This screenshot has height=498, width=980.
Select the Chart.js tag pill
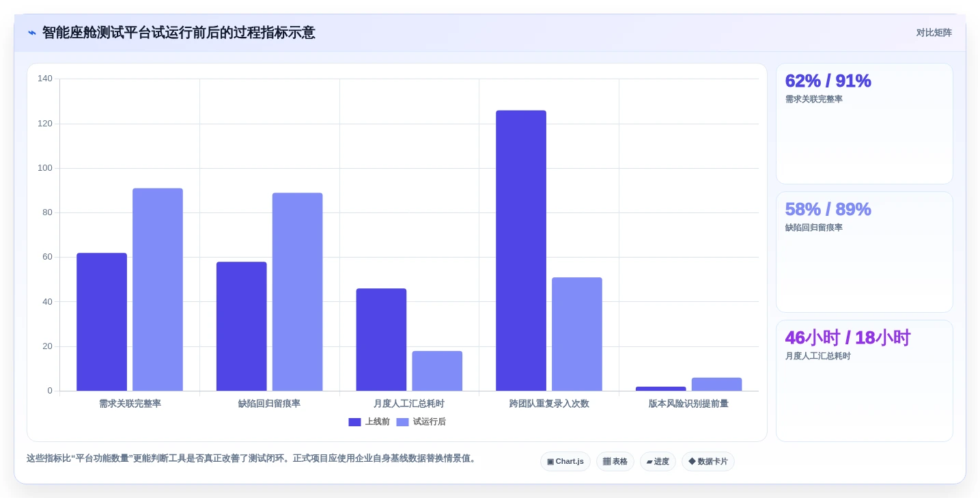coord(565,462)
